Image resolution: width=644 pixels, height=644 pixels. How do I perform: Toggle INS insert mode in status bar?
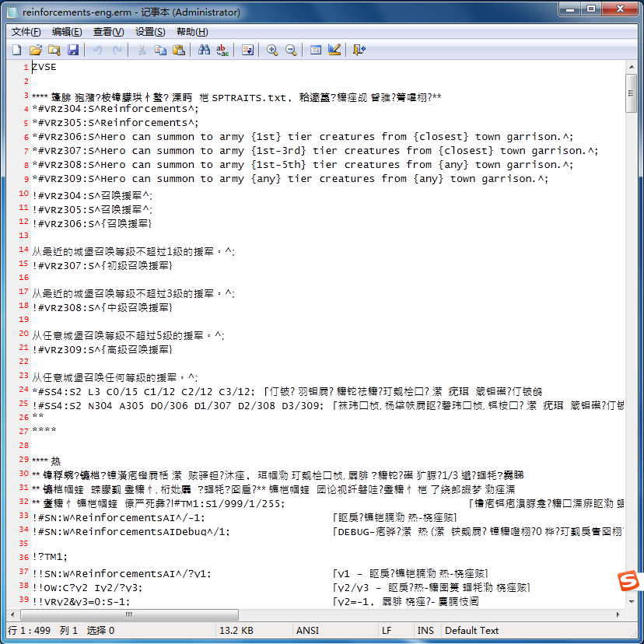(425, 630)
